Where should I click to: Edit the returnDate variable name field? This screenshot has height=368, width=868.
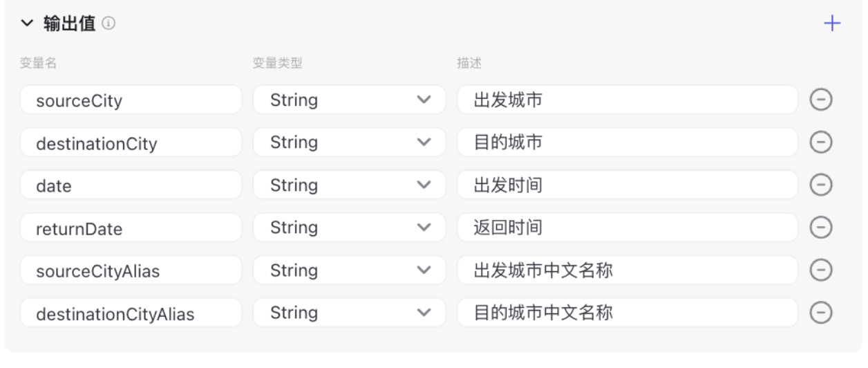click(x=131, y=228)
